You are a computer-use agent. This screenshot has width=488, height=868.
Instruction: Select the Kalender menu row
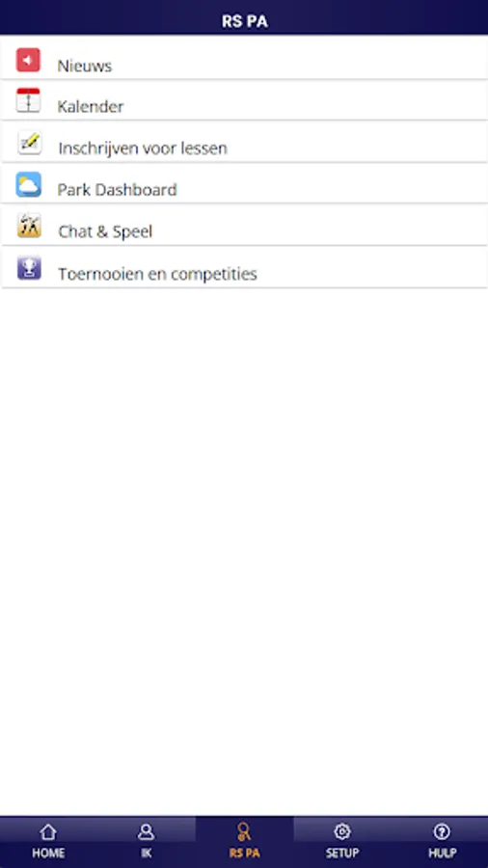pyautogui.click(x=244, y=99)
